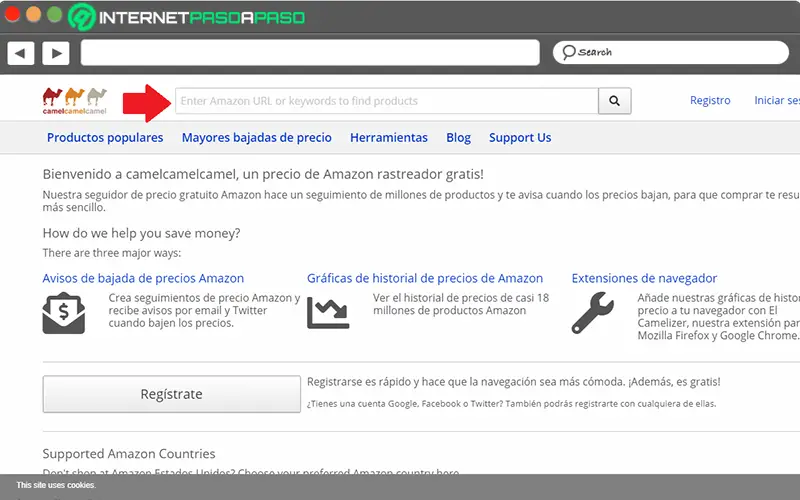Click the 'Bienvenido a camelcamelcamel' heading

[x=263, y=174]
